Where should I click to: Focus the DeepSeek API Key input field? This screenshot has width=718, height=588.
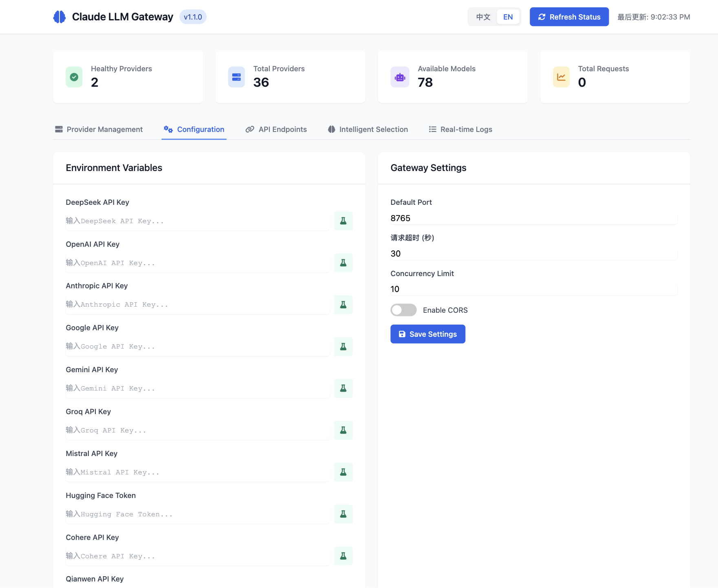point(198,221)
